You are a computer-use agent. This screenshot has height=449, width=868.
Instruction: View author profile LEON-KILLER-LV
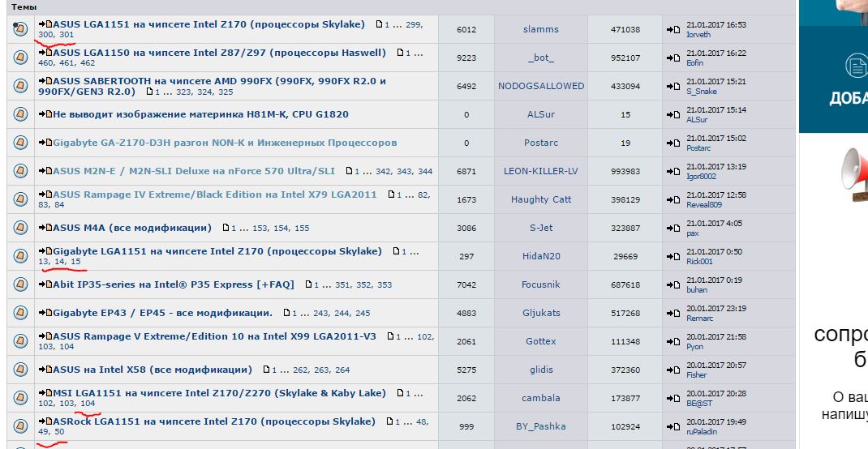click(541, 172)
